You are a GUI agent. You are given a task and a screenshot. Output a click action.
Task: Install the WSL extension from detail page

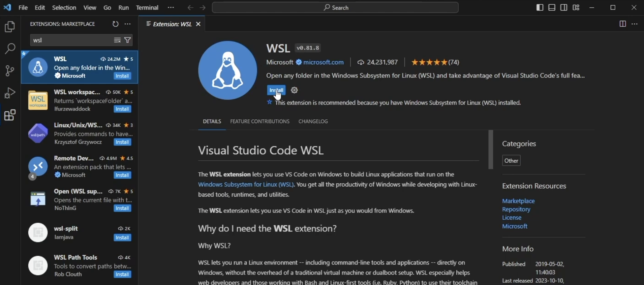pos(276,90)
